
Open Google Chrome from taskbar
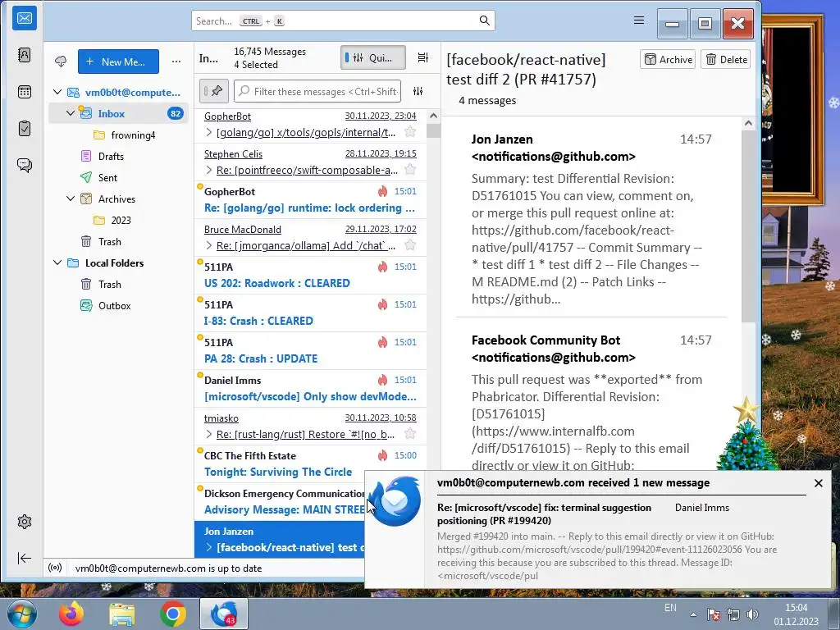(x=172, y=614)
